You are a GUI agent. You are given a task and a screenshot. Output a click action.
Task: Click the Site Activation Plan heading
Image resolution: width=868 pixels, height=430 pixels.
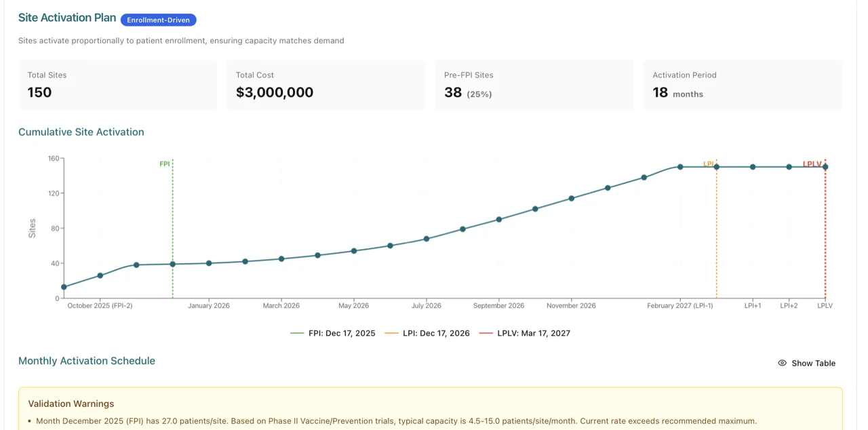[x=66, y=18]
